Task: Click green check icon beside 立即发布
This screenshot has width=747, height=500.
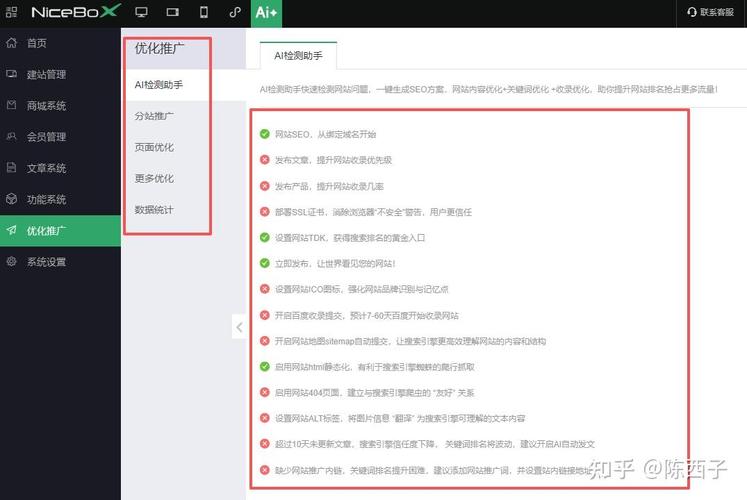Action: click(265, 263)
